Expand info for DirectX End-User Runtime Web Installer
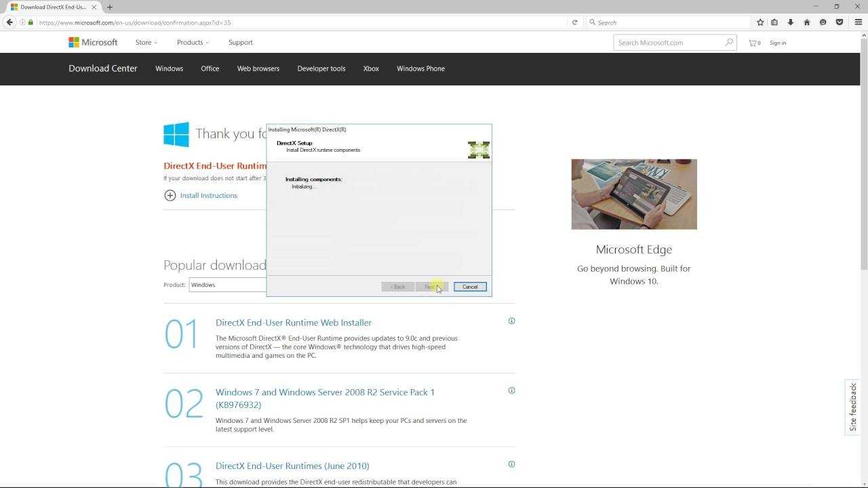The height and width of the screenshot is (488, 868). (x=511, y=321)
